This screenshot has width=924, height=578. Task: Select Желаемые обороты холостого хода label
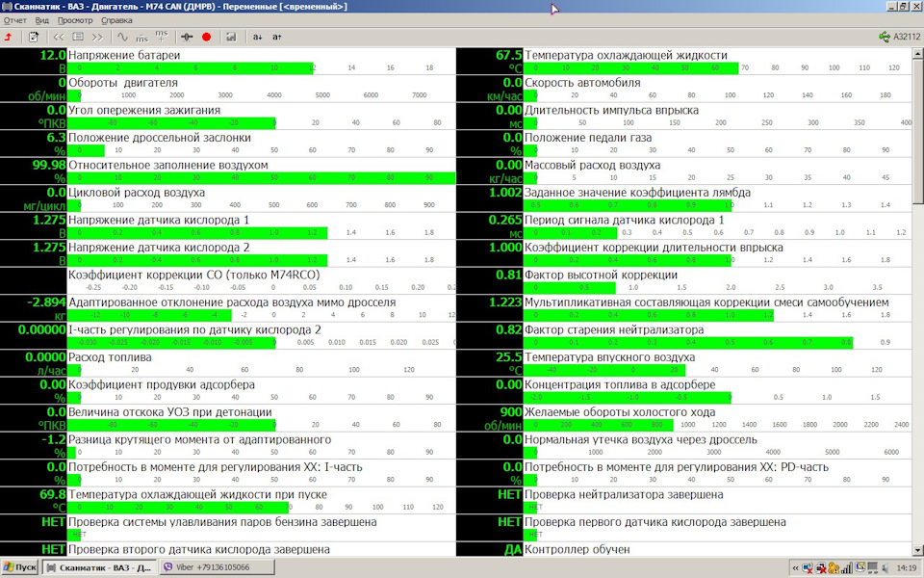620,412
